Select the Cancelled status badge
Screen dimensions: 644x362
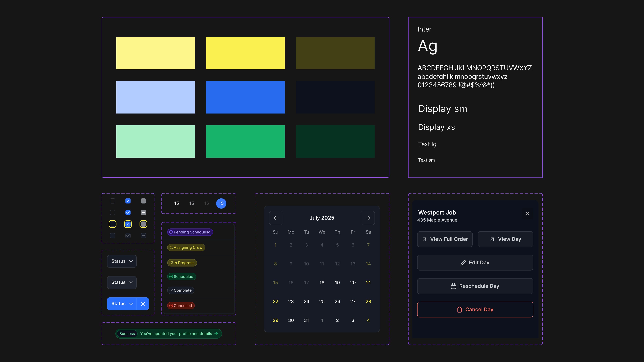tap(181, 306)
